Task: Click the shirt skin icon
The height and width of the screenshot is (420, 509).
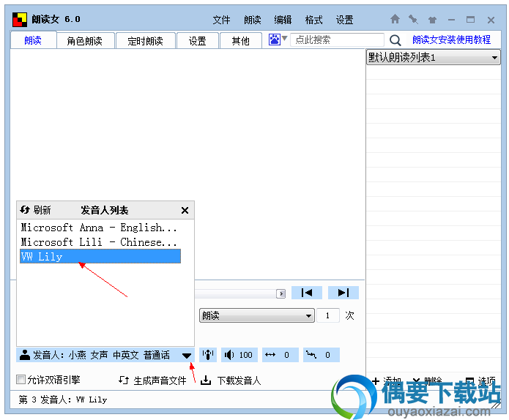Action: pyautogui.click(x=432, y=20)
